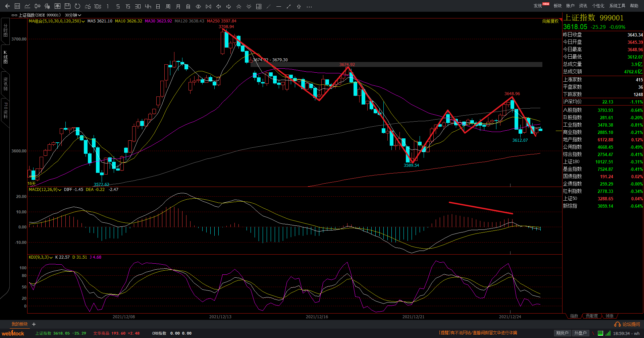
Task: Open the three-dot more tools icon
Action: coord(309,6)
